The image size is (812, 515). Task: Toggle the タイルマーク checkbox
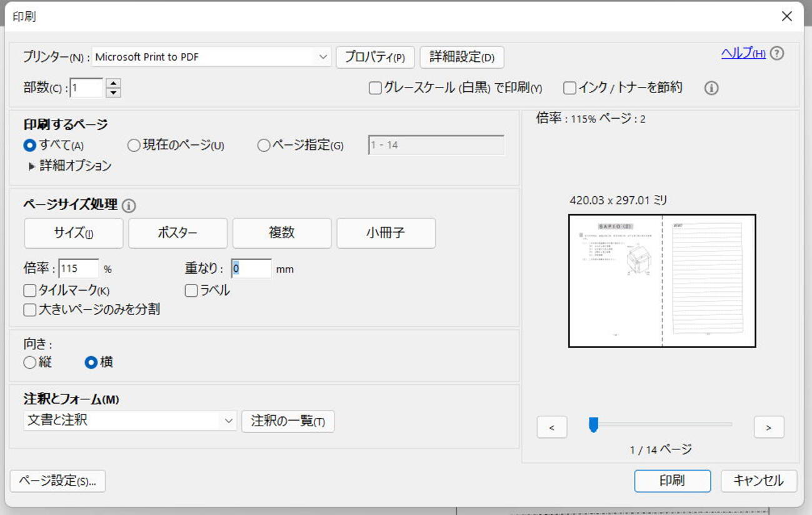tap(29, 291)
